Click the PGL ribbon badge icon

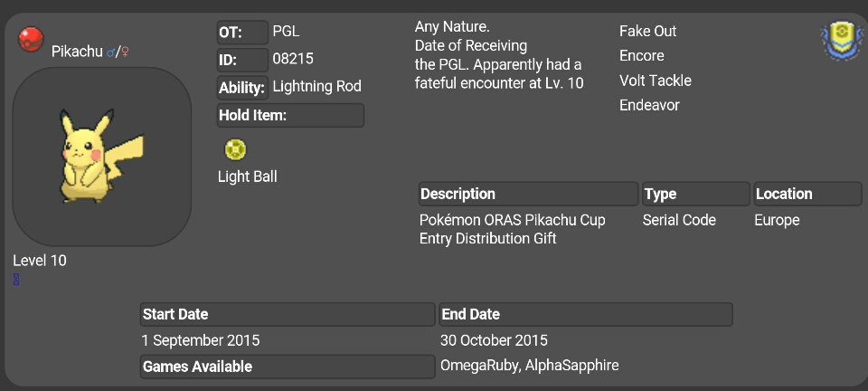(841, 41)
